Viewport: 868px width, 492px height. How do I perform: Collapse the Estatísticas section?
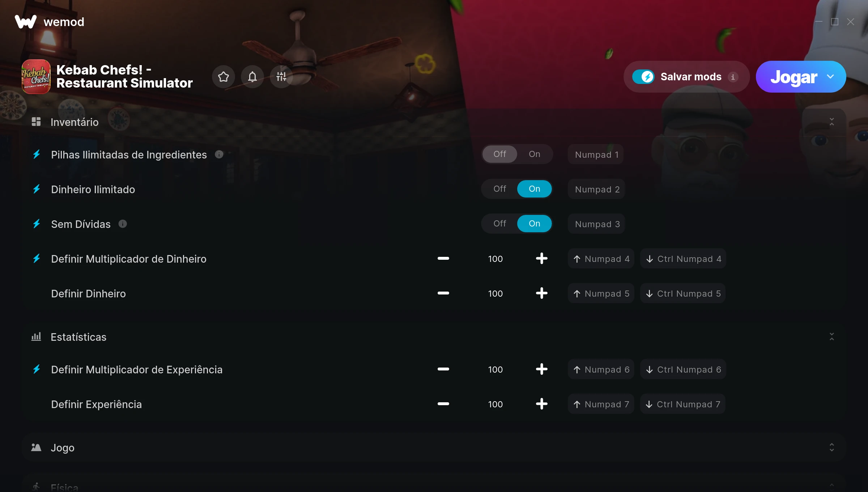point(832,337)
